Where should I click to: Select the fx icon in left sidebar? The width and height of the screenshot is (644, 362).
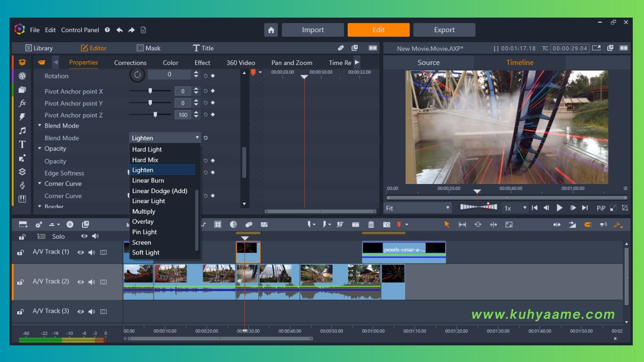[22, 103]
